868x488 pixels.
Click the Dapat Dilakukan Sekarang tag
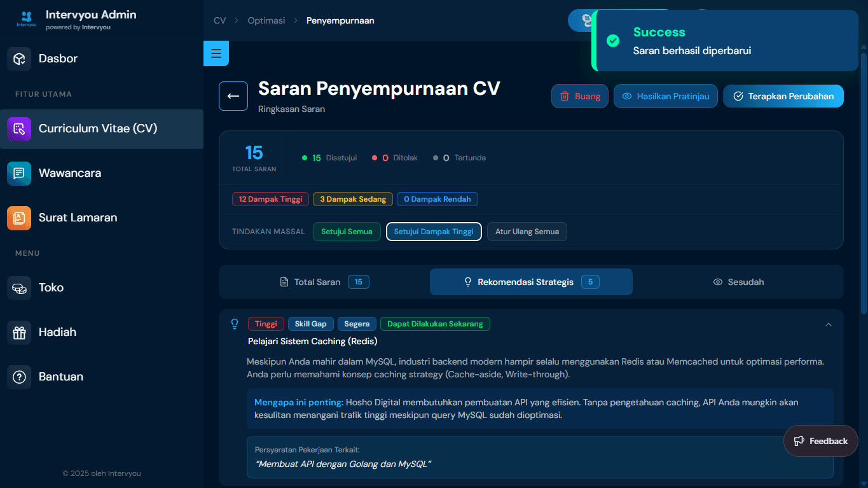coord(435,324)
